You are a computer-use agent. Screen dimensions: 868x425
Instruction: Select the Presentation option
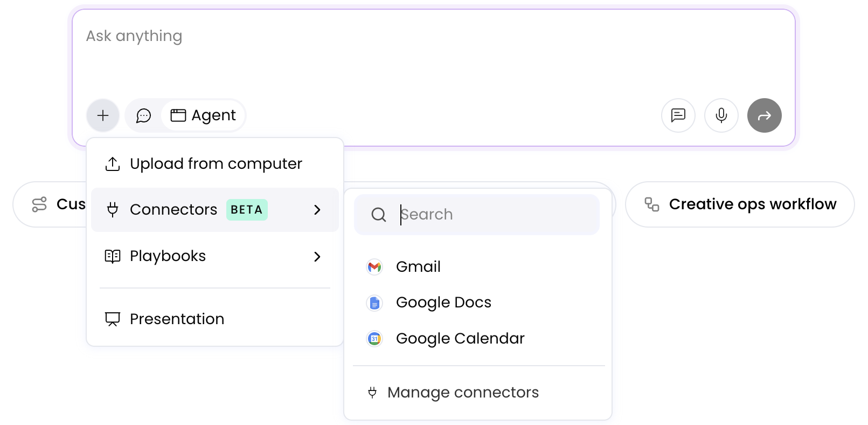pyautogui.click(x=177, y=319)
